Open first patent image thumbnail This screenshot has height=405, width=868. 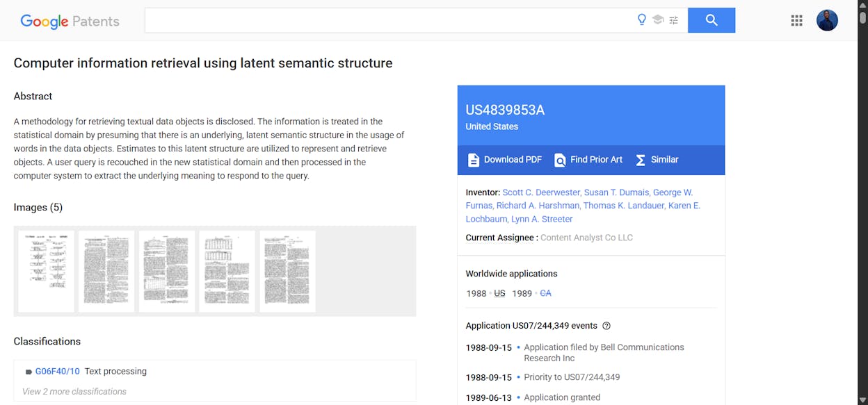46,271
